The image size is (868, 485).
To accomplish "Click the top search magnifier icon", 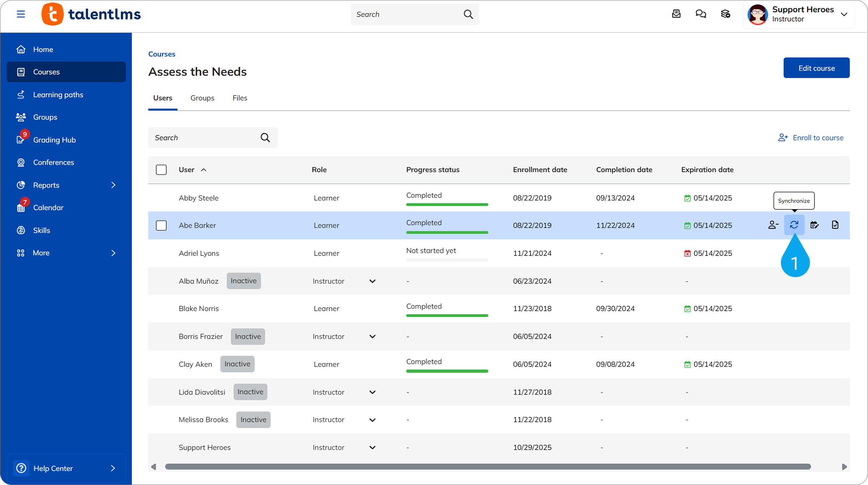I will (x=468, y=14).
